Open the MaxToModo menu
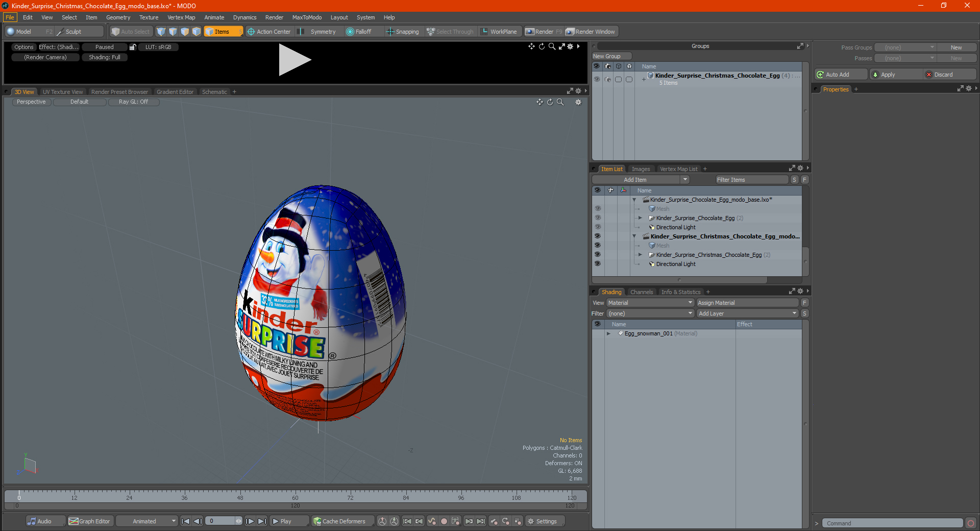This screenshot has width=980, height=531. pos(307,17)
